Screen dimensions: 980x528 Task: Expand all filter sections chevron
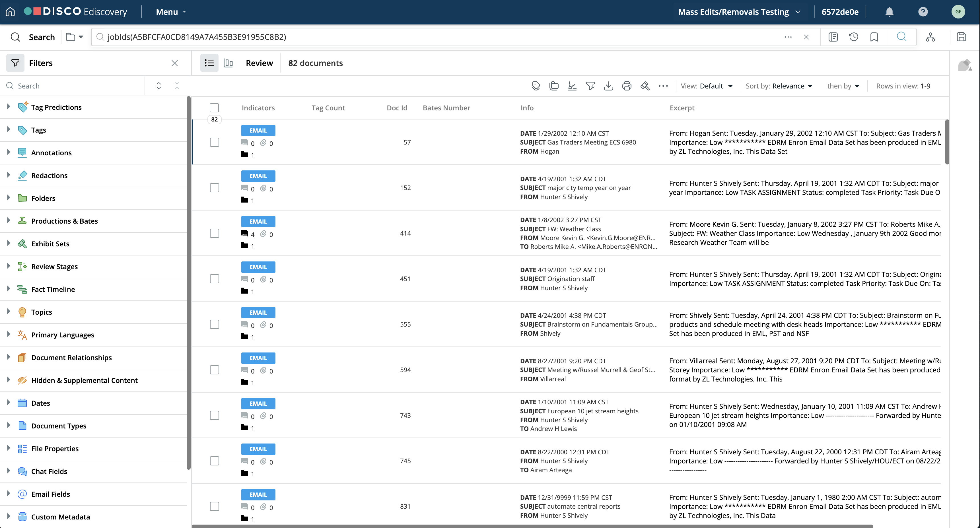tap(159, 86)
